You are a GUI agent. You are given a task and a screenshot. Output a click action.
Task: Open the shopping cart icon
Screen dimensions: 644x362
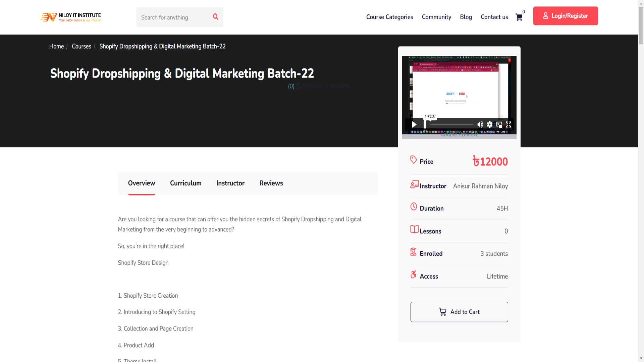[x=519, y=17]
